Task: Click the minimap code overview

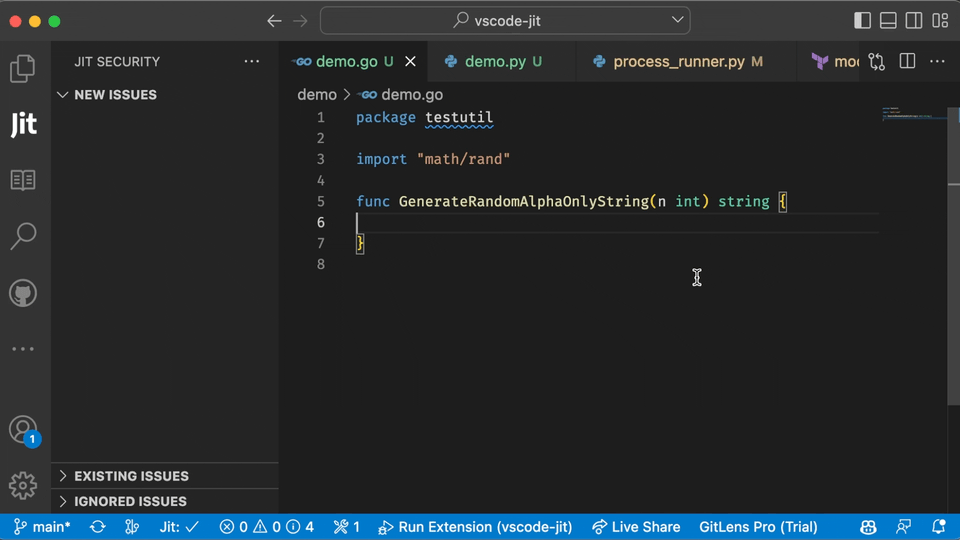Action: [x=914, y=114]
